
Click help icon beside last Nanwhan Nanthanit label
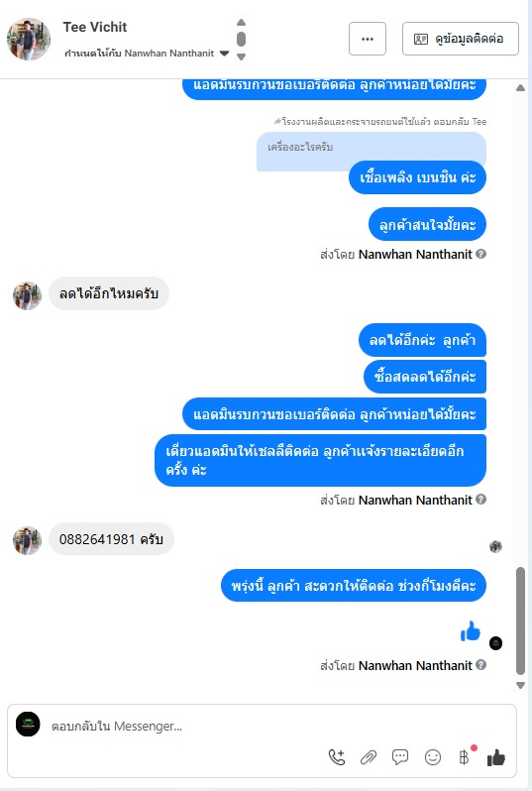(481, 665)
